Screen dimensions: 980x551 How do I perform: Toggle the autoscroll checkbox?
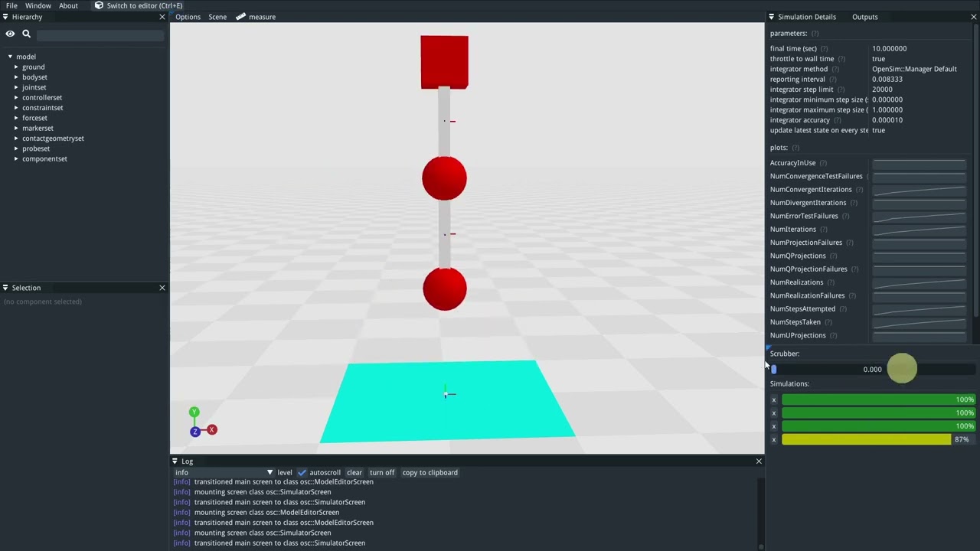[302, 472]
